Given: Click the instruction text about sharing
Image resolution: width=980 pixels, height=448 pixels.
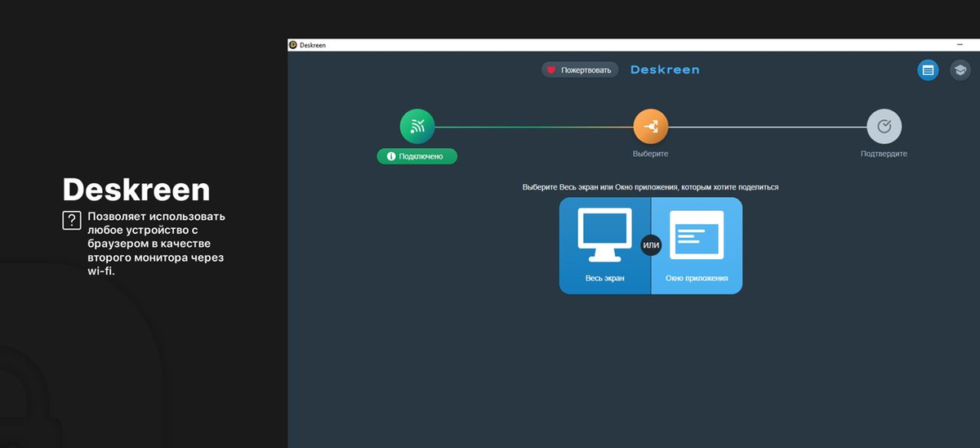Looking at the screenshot, I should coord(651,187).
